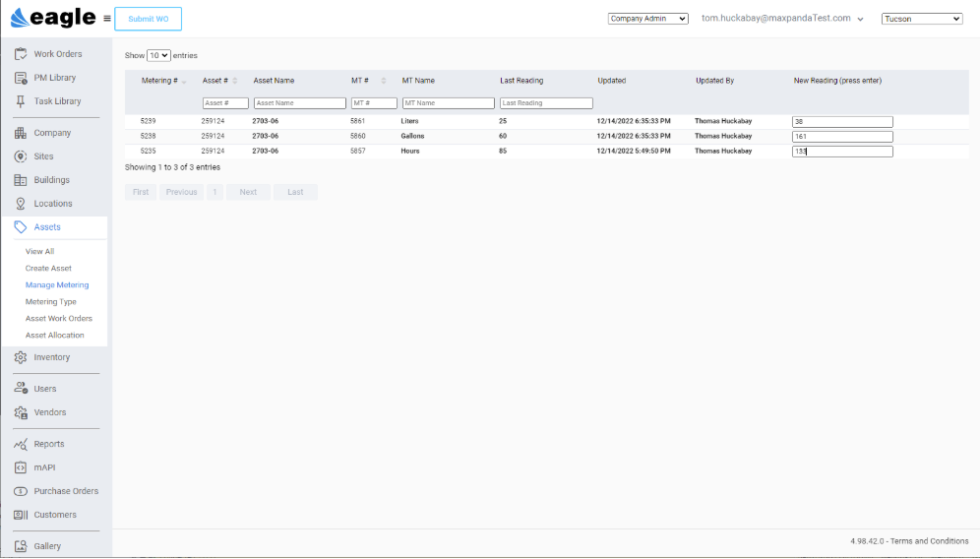Open the Company Admin role dropdown
Image resolution: width=980 pixels, height=559 pixels.
pos(648,18)
